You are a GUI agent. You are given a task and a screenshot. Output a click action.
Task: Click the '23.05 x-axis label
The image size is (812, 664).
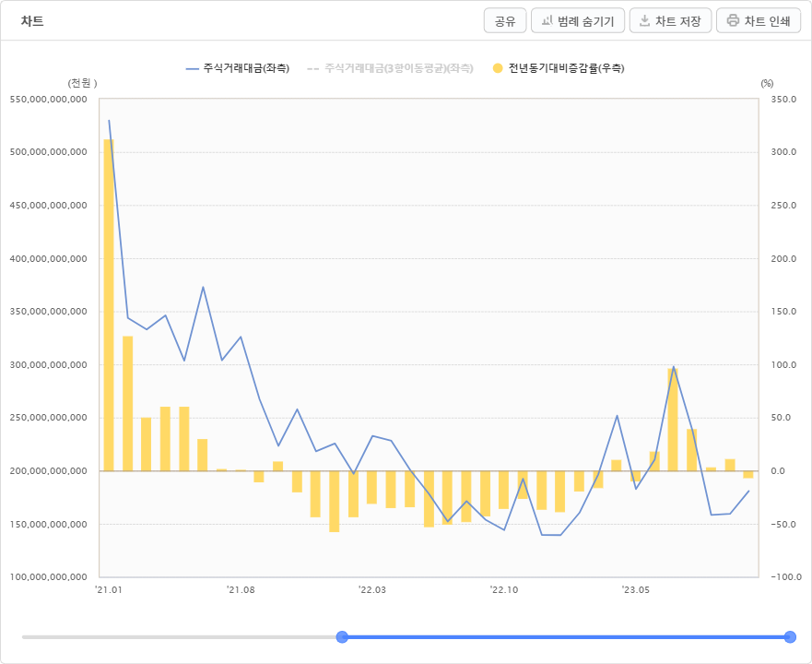(635, 590)
